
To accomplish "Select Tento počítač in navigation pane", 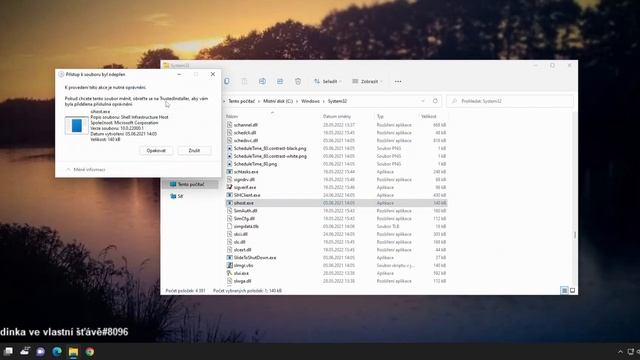I will (x=190, y=184).
